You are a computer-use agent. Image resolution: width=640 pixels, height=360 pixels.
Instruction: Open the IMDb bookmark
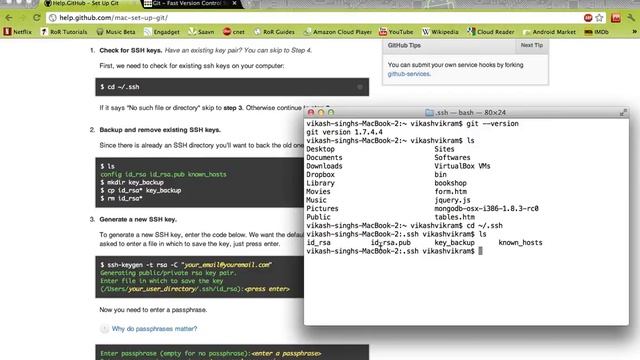pos(596,32)
